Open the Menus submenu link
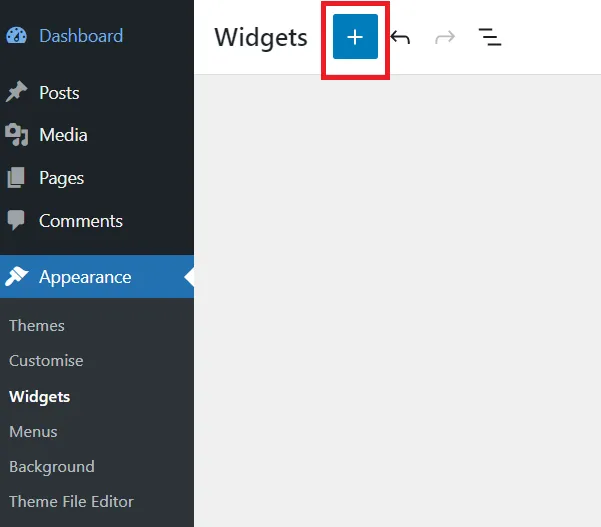Screen dimensions: 601x527 (x=33, y=432)
